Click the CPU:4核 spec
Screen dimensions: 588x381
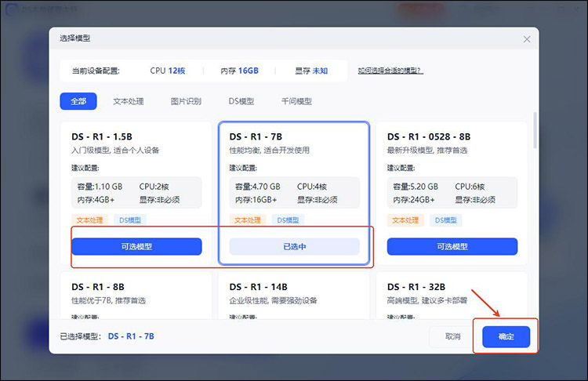312,187
